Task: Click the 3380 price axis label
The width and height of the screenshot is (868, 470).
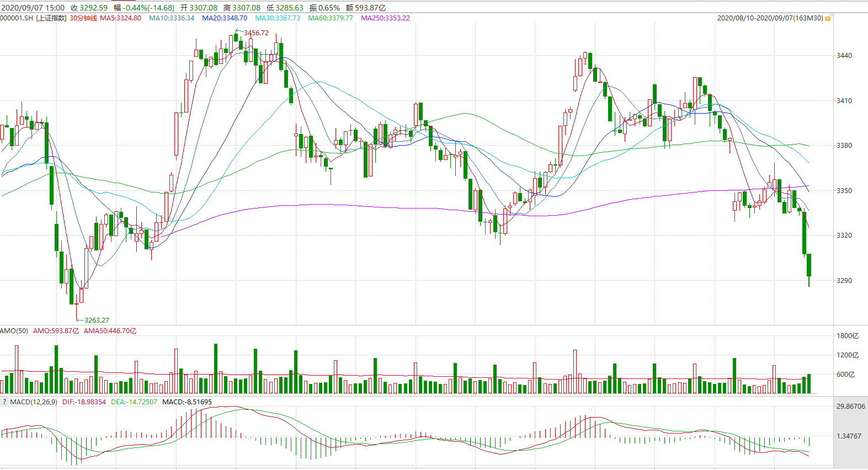Action: pyautogui.click(x=844, y=146)
